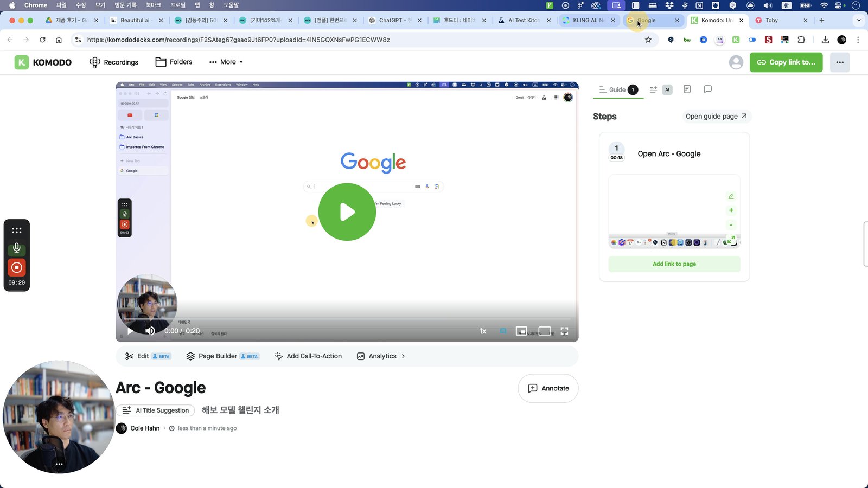Open the transcript document tab
Viewport: 868px width, 488px height.
pyautogui.click(x=687, y=89)
